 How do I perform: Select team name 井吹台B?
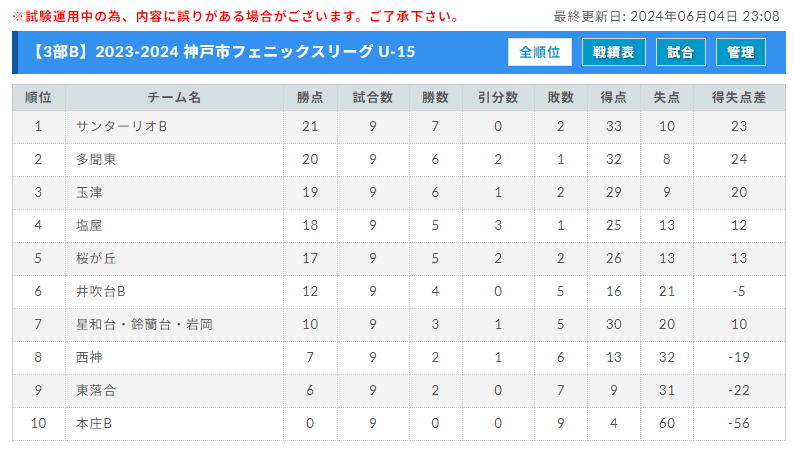pos(101,292)
